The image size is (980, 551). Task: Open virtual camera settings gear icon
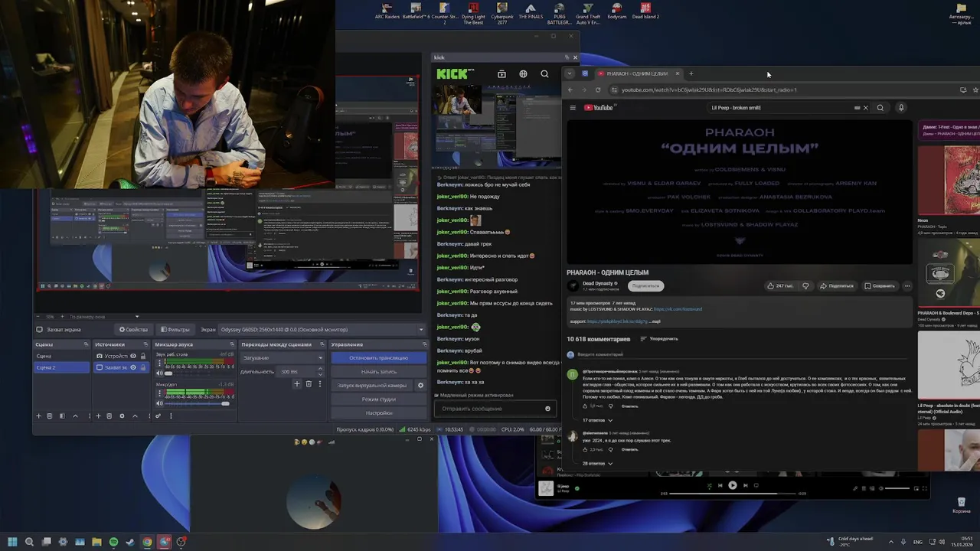pos(420,385)
